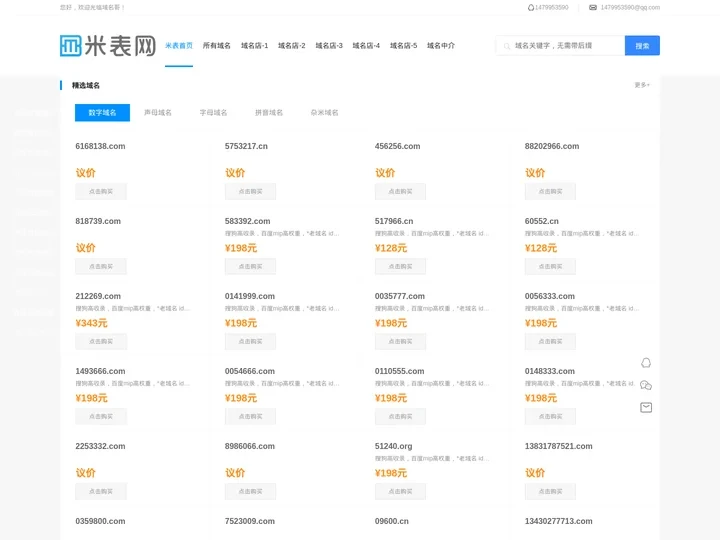Click the email address 1479953590@qq.com in header
Image resolution: width=720 pixels, height=540 pixels.
point(630,7)
